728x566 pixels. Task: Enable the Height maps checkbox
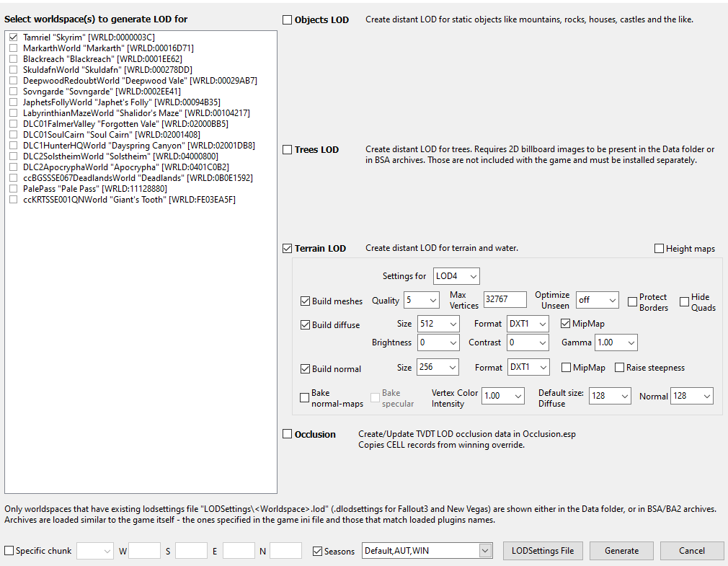[x=659, y=249]
